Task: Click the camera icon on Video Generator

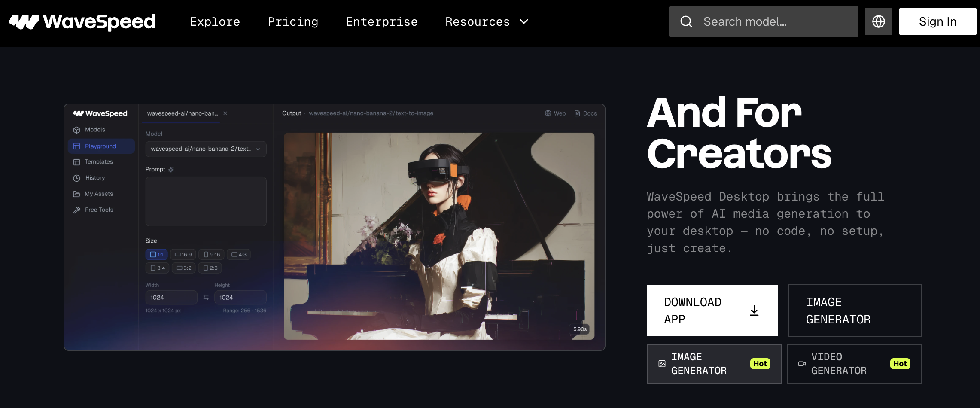Action: click(802, 364)
